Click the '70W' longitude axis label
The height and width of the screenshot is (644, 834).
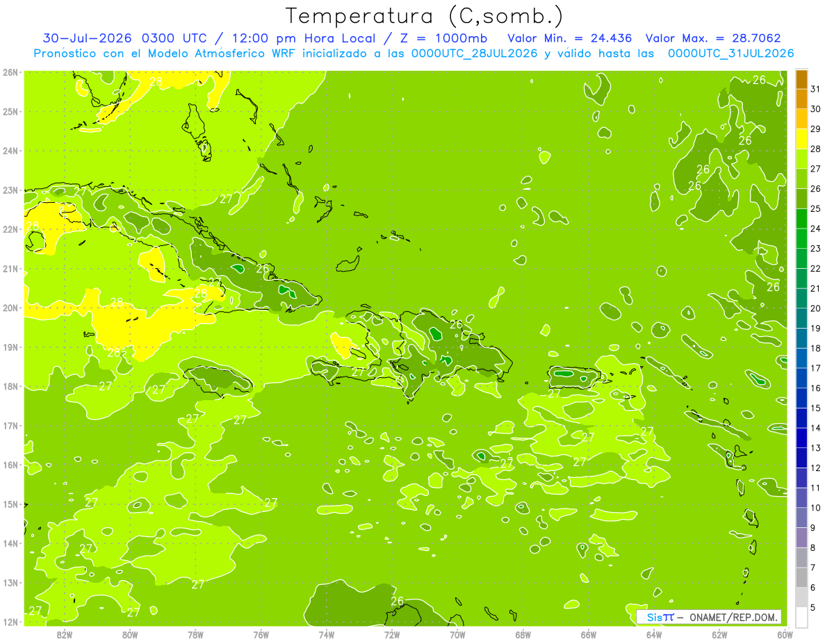pos(457,634)
